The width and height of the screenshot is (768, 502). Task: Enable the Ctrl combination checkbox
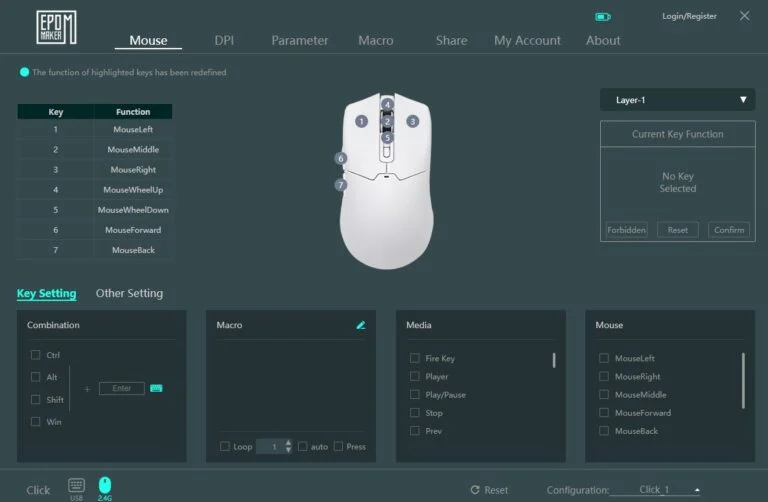(36, 355)
